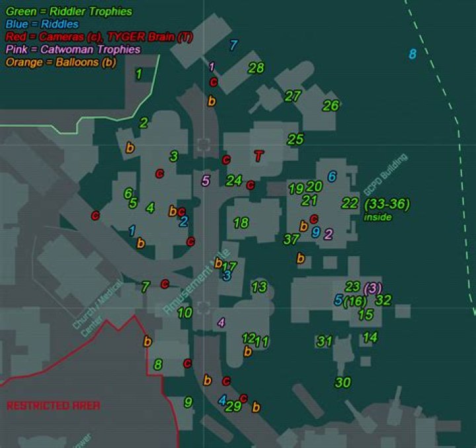The height and width of the screenshot is (448, 476).
Task: Click green Riddler Trophy marker 30
Action: (x=343, y=382)
